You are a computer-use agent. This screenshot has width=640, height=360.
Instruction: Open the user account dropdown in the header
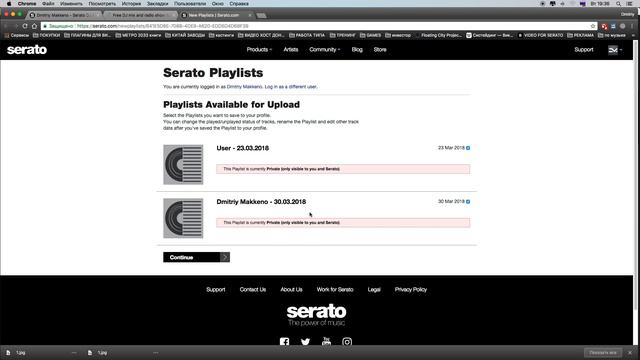point(615,50)
